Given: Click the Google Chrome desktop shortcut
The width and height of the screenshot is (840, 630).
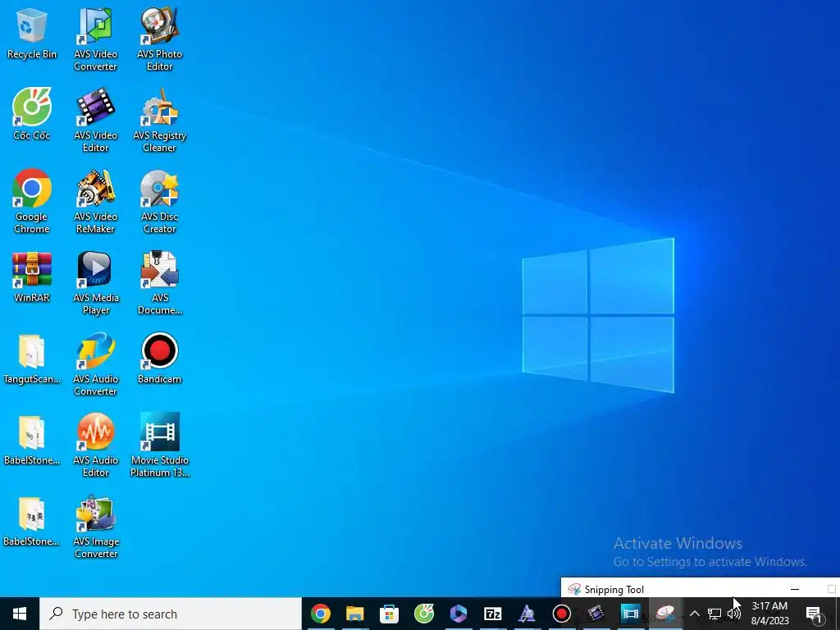Looking at the screenshot, I should [32, 202].
